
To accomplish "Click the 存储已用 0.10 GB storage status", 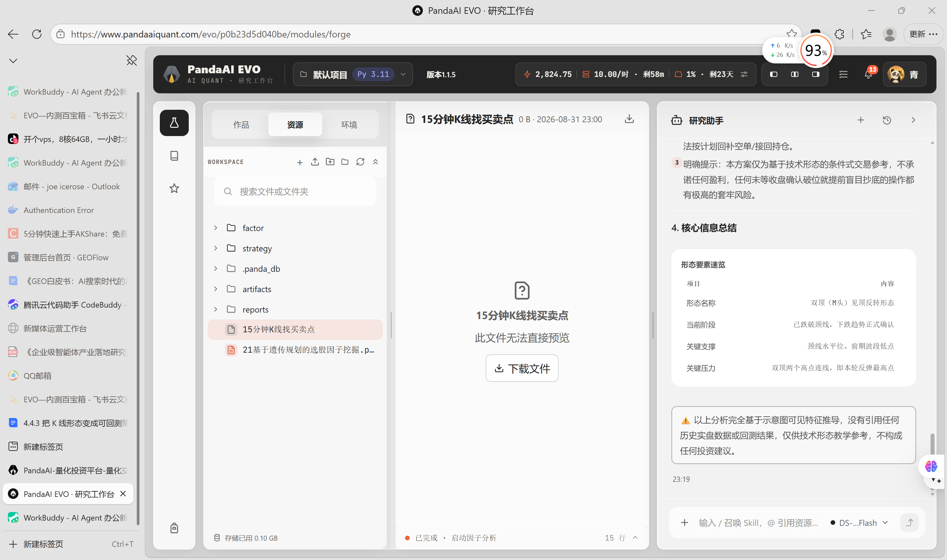I will [x=246, y=538].
